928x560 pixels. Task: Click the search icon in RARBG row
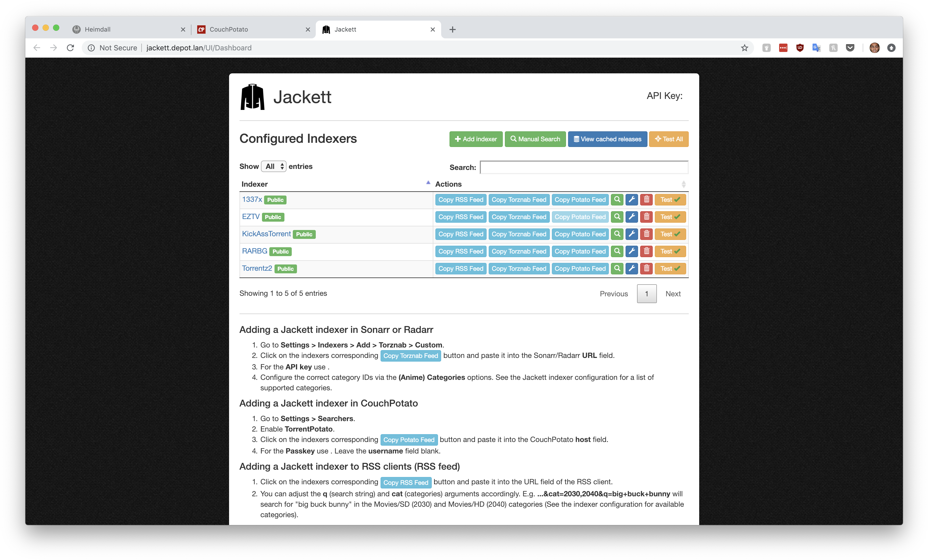point(617,251)
